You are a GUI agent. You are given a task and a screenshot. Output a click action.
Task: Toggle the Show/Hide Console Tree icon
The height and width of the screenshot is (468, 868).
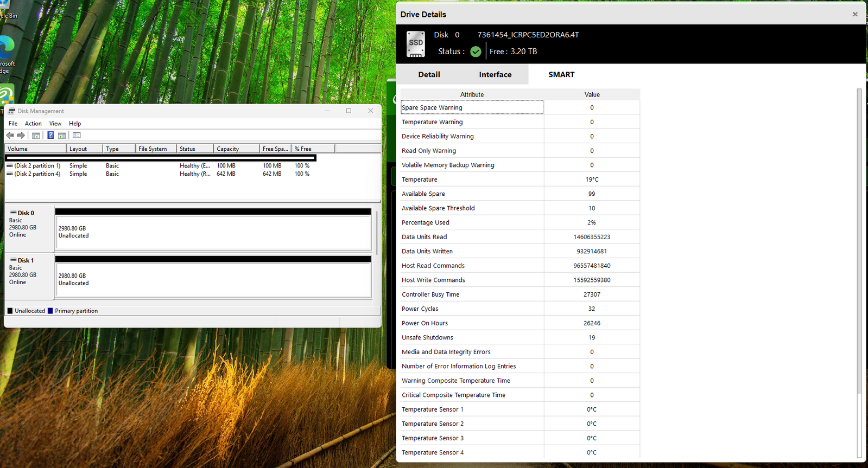[x=36, y=136]
